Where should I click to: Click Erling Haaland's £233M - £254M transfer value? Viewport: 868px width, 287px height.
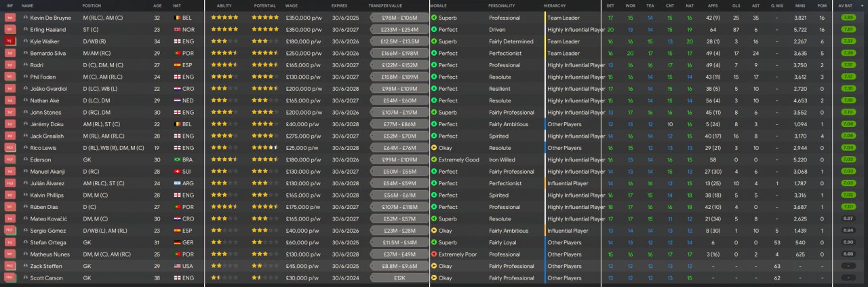tap(399, 29)
